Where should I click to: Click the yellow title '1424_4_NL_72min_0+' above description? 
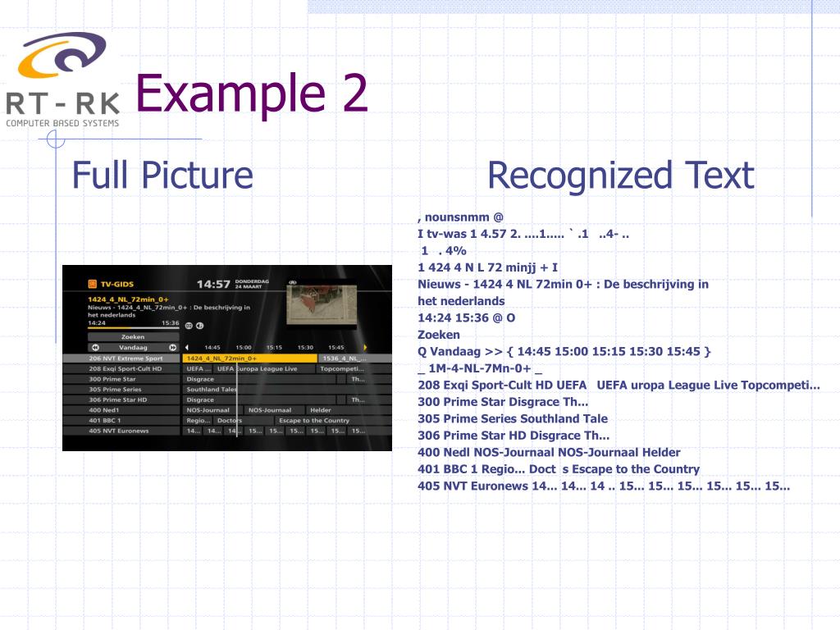tap(128, 299)
